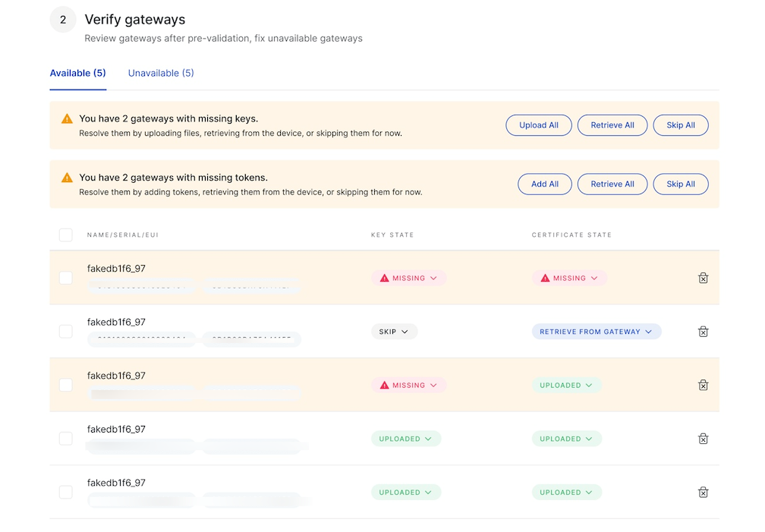This screenshot has height=532, width=765.
Task: Click the trash icon on the last gateway row
Action: [704, 492]
